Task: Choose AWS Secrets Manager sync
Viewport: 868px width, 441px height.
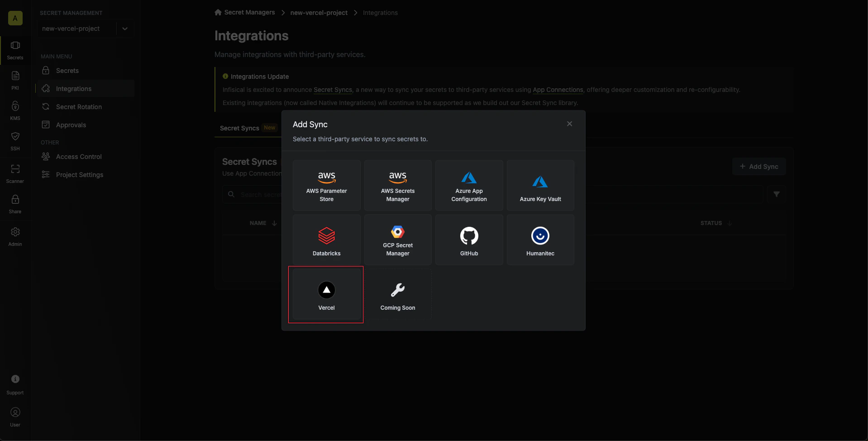Action: [x=398, y=186]
